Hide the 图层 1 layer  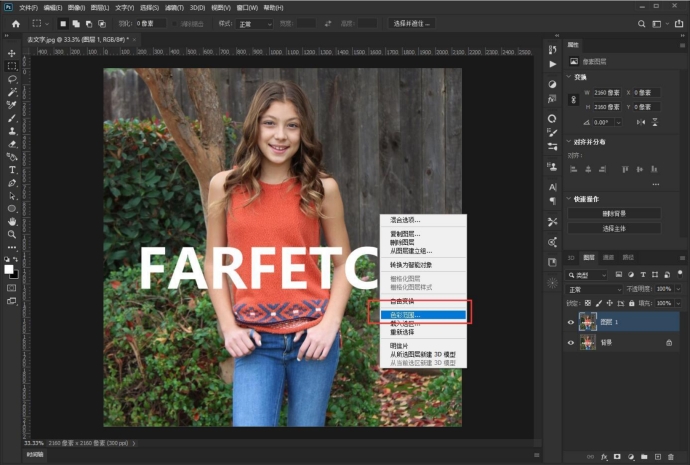click(x=571, y=322)
